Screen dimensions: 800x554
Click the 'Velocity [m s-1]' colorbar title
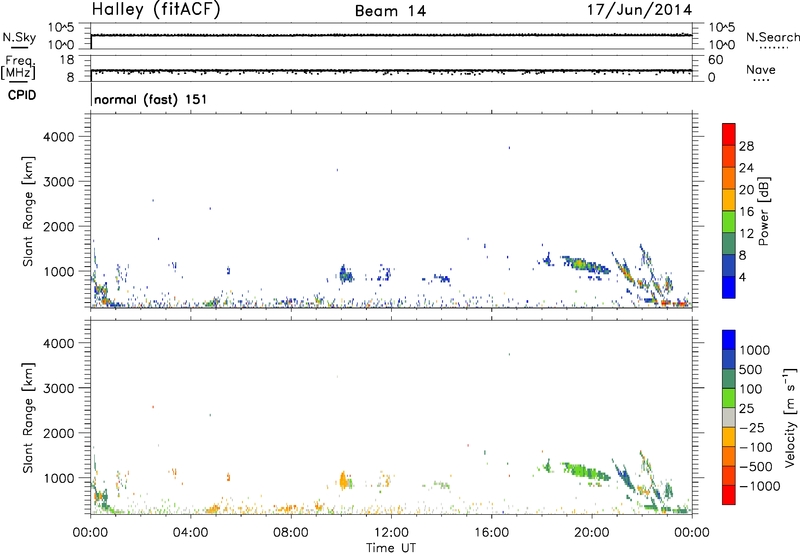coord(790,418)
